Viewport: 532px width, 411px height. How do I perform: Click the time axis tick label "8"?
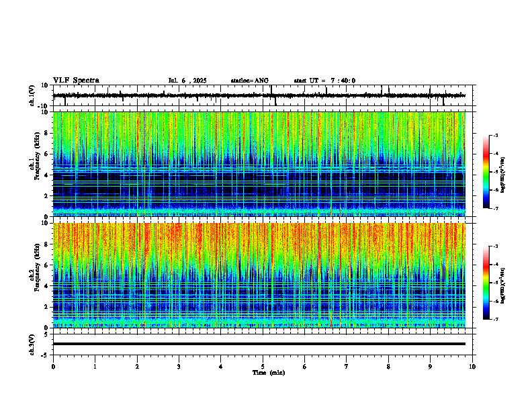point(388,367)
